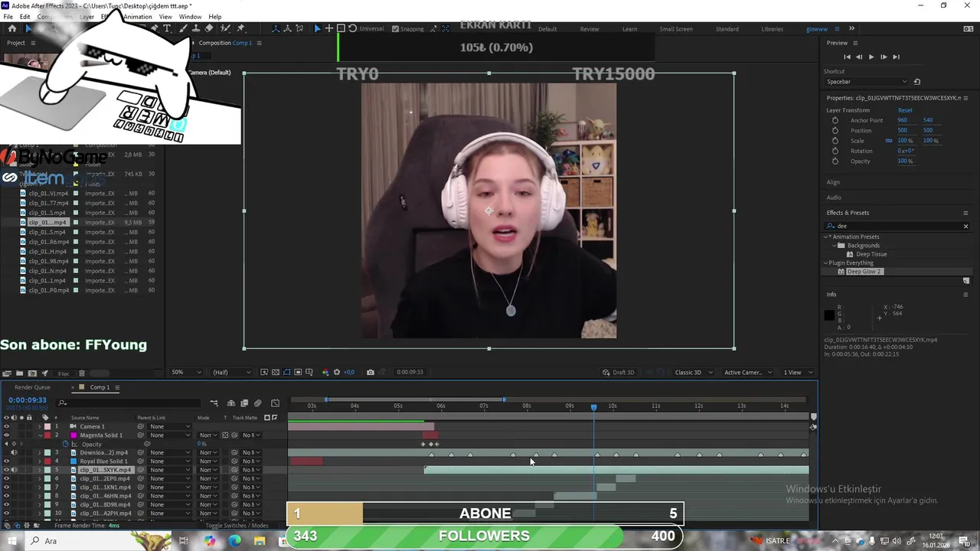
Task: Select the Brush tool
Action: click(181, 28)
